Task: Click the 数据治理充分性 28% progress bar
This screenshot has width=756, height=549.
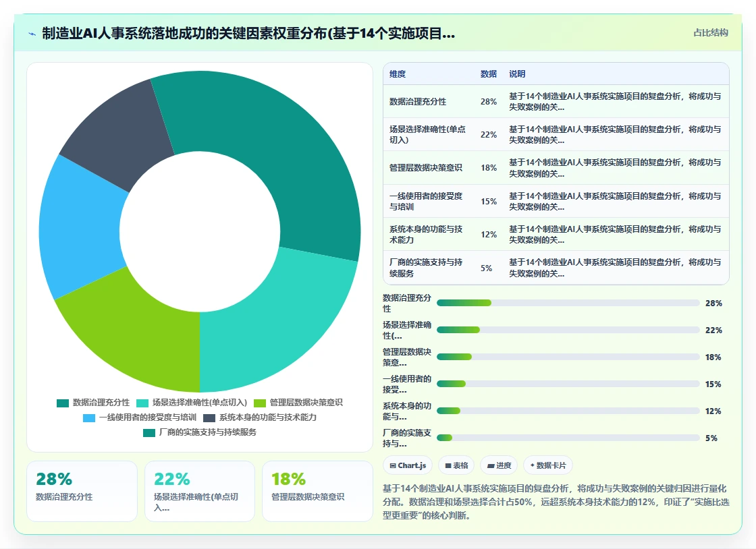Action: click(x=568, y=303)
